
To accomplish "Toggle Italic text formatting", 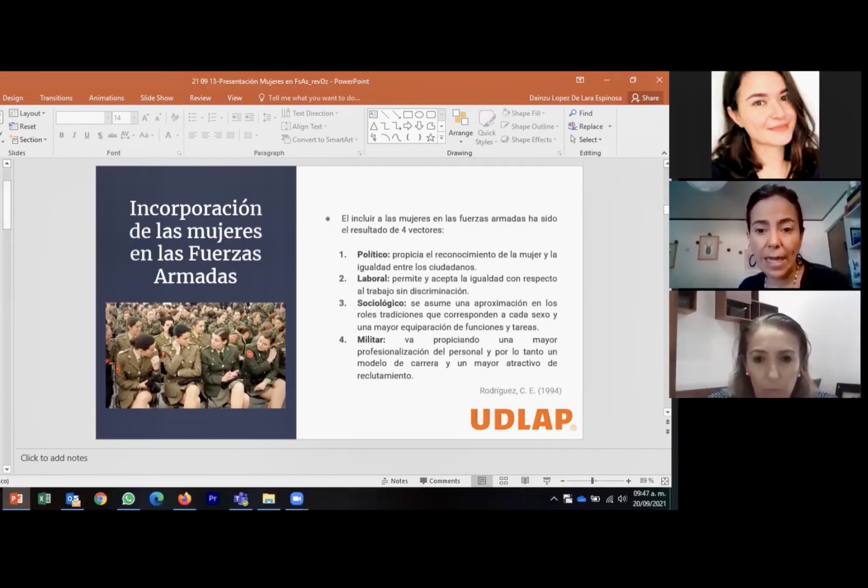I will (x=74, y=135).
